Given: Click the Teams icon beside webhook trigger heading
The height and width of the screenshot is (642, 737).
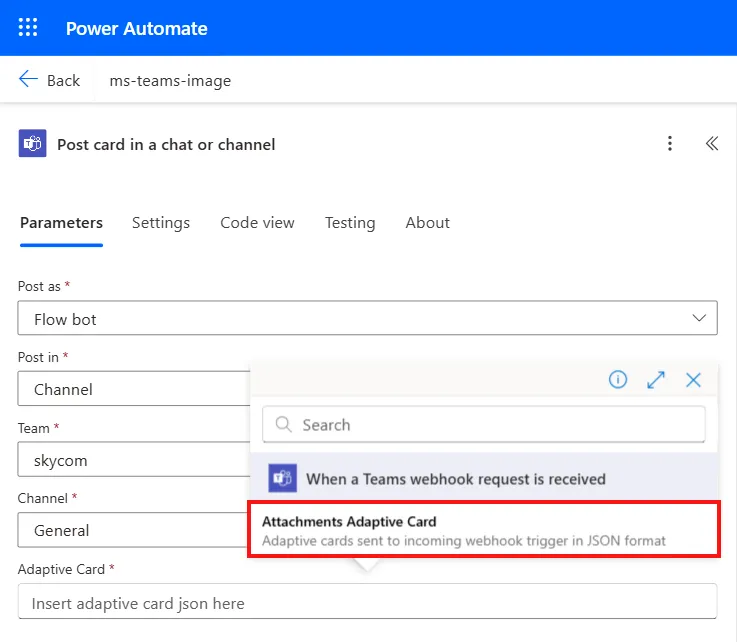Looking at the screenshot, I should [x=282, y=478].
